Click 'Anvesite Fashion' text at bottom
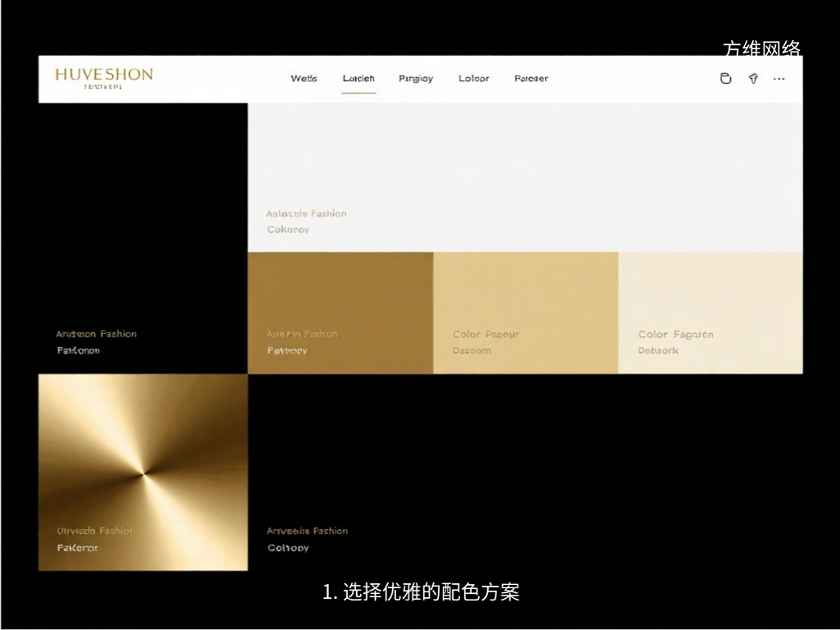 click(307, 531)
